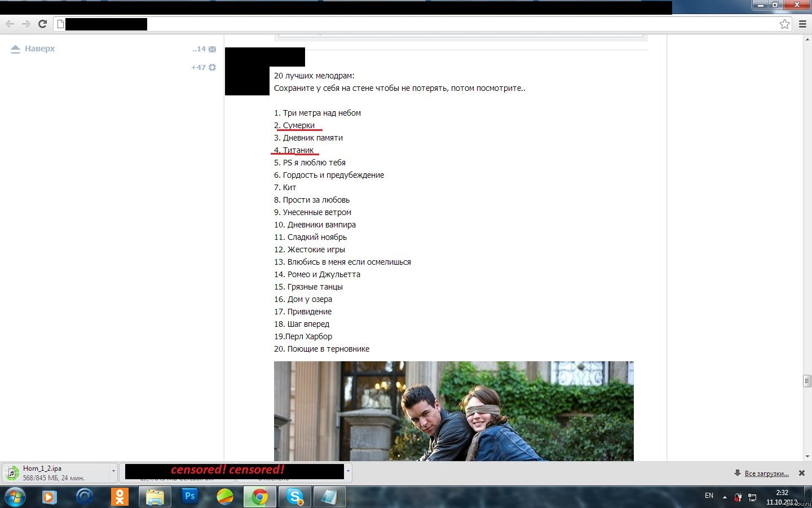Screen dimensions: 812x508
Task: Launch Odnoklassniki from the taskbar
Action: (x=120, y=497)
